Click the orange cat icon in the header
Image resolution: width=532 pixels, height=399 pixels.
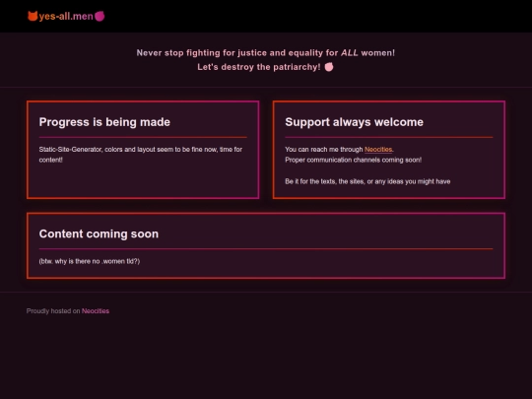(x=33, y=16)
